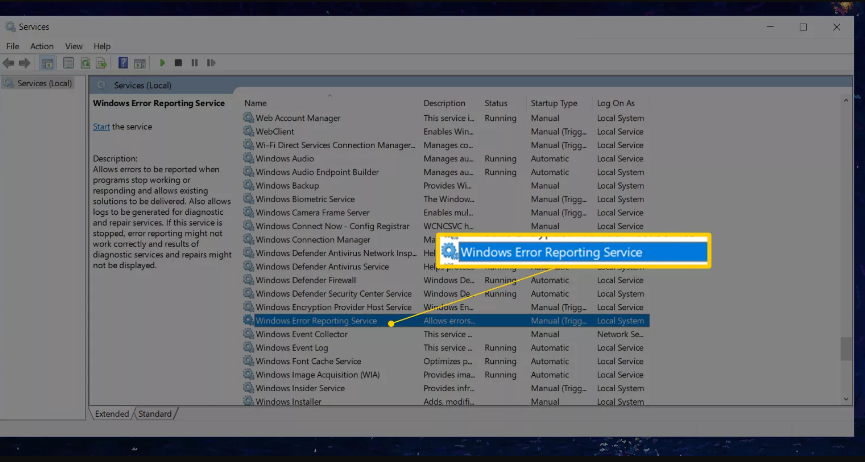Click the Start the service link
865x462 pixels.
[x=102, y=126]
